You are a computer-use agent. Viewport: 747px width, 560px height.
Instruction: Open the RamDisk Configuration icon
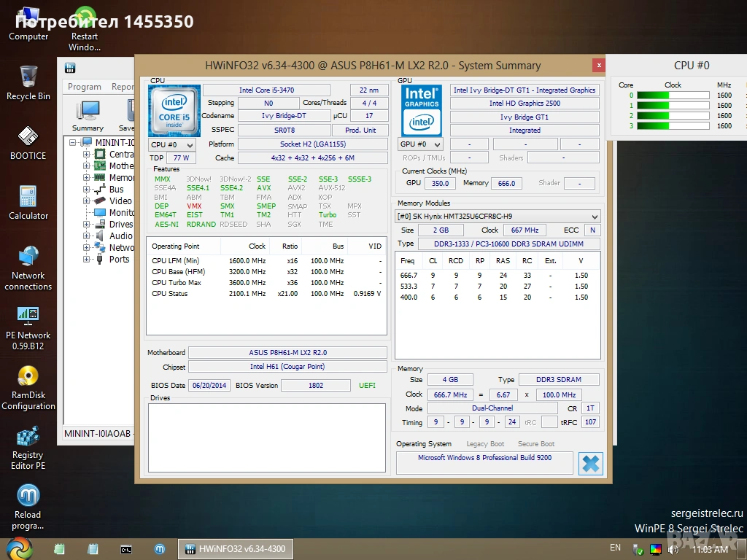(28, 377)
